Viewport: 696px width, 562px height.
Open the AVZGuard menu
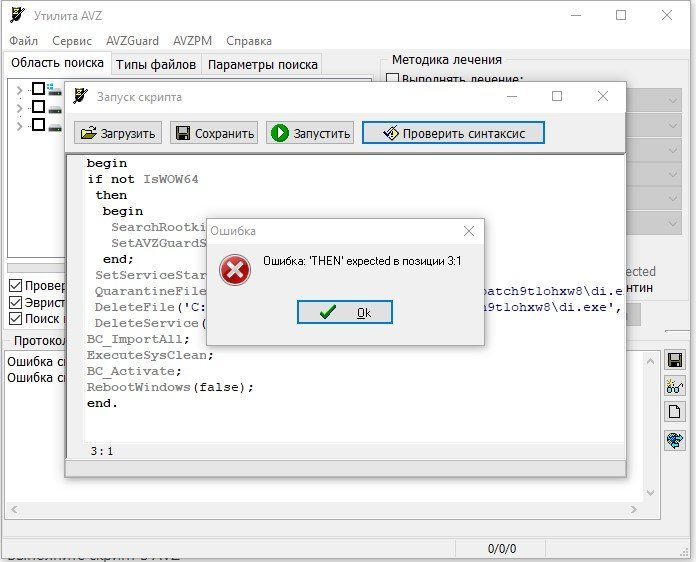click(132, 41)
